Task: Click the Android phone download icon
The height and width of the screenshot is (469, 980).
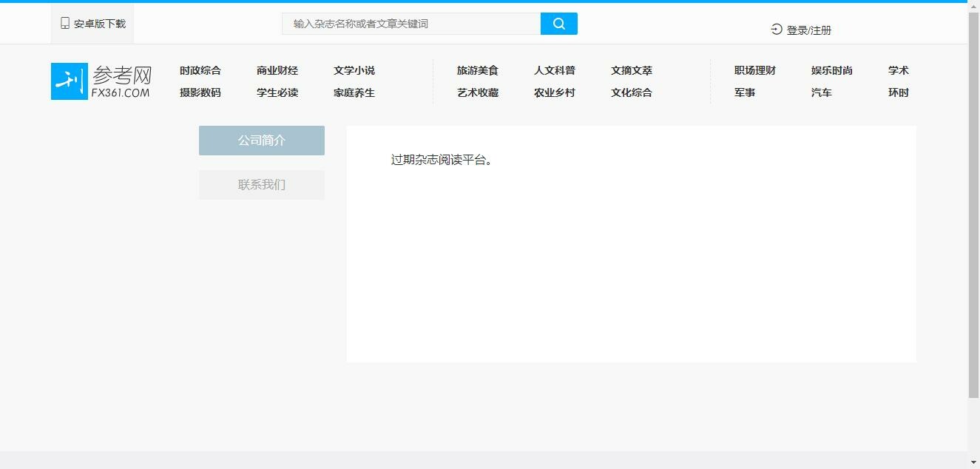Action: pos(65,24)
